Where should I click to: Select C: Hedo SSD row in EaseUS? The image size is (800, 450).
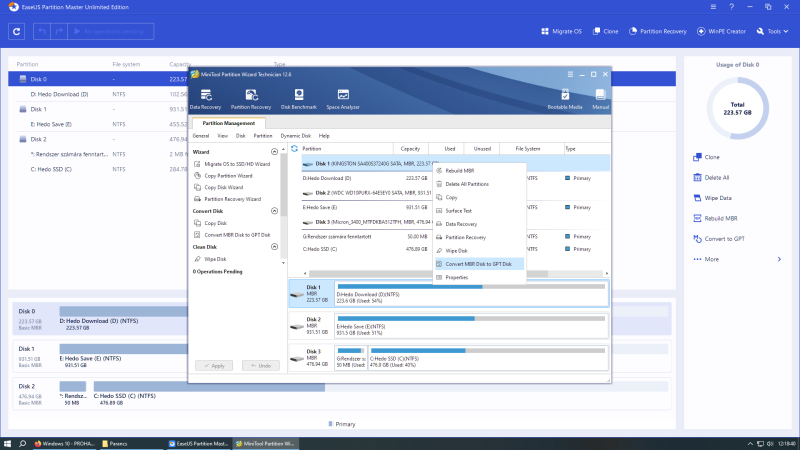pyautogui.click(x=98, y=169)
